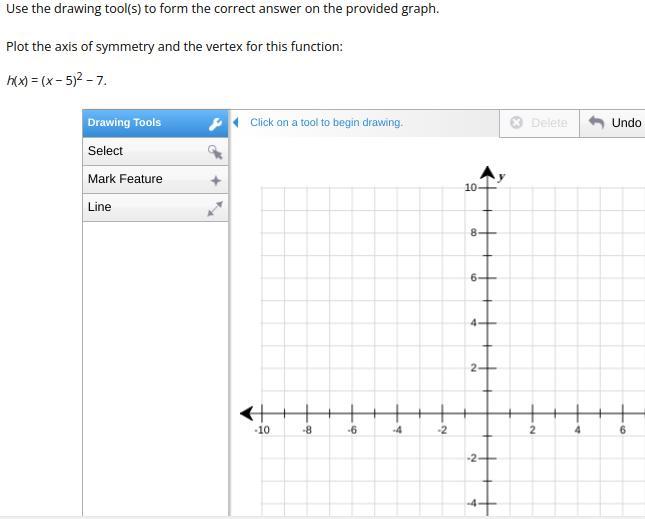Viewport: 645px width, 519px height.
Task: Click the curved Undo arrow icon
Action: [x=596, y=122]
